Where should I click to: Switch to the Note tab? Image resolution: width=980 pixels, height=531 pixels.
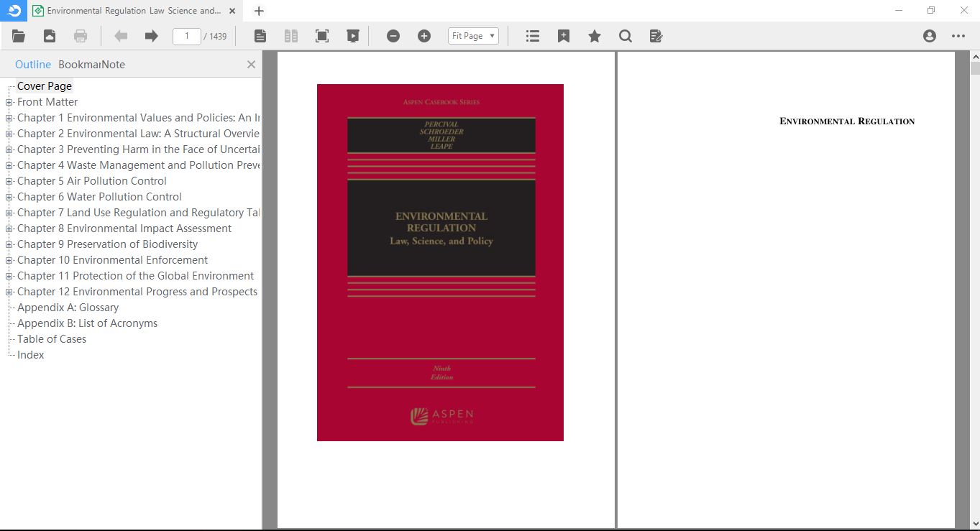coord(113,65)
